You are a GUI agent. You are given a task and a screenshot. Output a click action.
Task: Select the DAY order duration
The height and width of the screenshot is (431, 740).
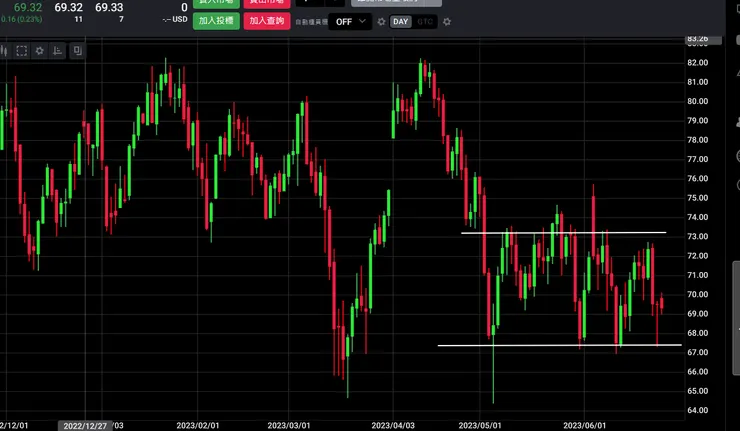point(401,22)
